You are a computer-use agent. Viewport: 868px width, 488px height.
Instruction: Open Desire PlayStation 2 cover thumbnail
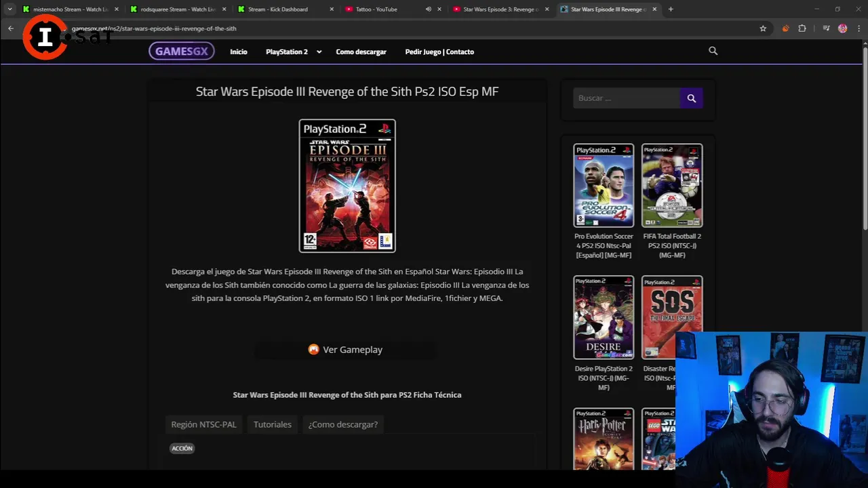pos(604,317)
